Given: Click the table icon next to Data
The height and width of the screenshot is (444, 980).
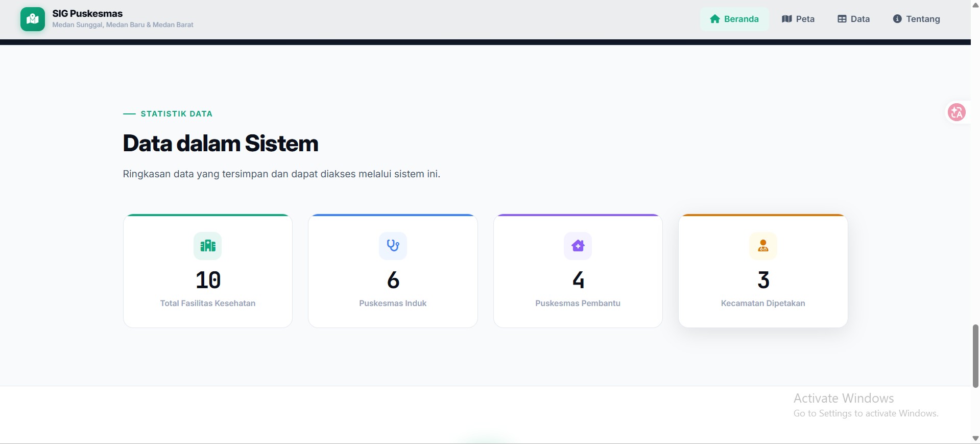Looking at the screenshot, I should click(842, 19).
